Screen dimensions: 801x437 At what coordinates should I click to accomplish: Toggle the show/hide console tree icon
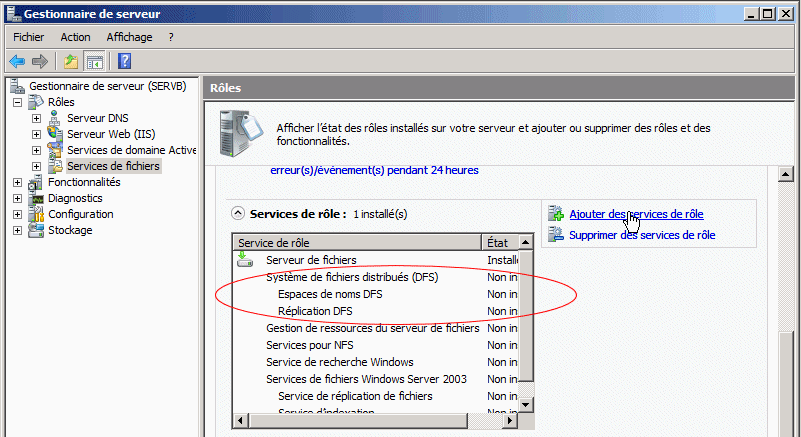pos(95,62)
